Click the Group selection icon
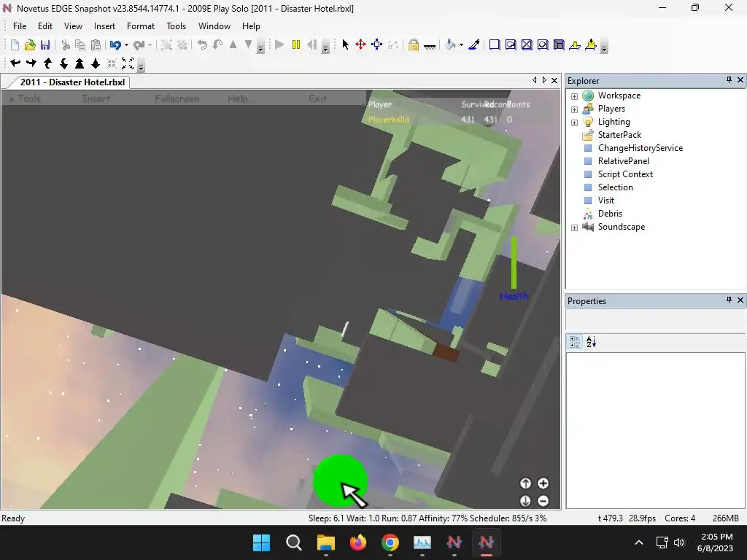 pos(166,44)
